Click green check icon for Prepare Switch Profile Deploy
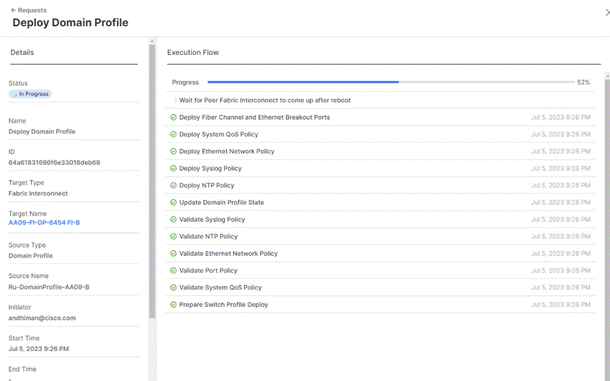This screenshot has height=381, width=610. (174, 304)
